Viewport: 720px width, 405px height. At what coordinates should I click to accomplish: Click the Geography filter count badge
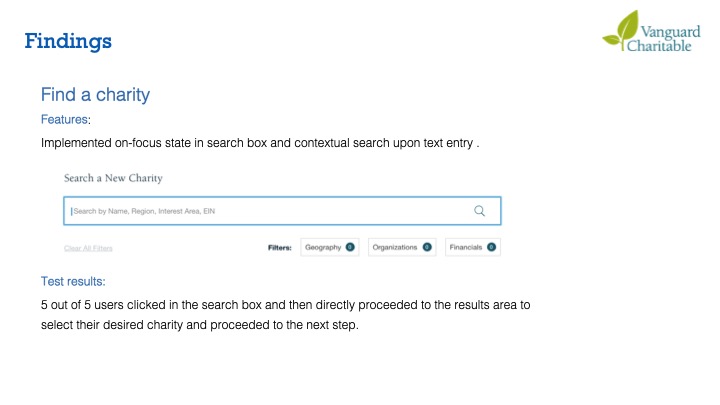click(350, 247)
